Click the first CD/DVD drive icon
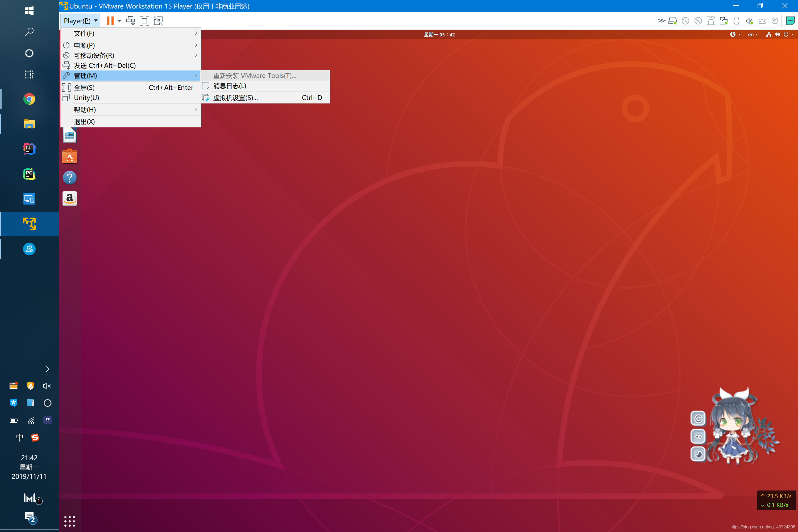Image resolution: width=798 pixels, height=532 pixels. pyautogui.click(x=685, y=21)
